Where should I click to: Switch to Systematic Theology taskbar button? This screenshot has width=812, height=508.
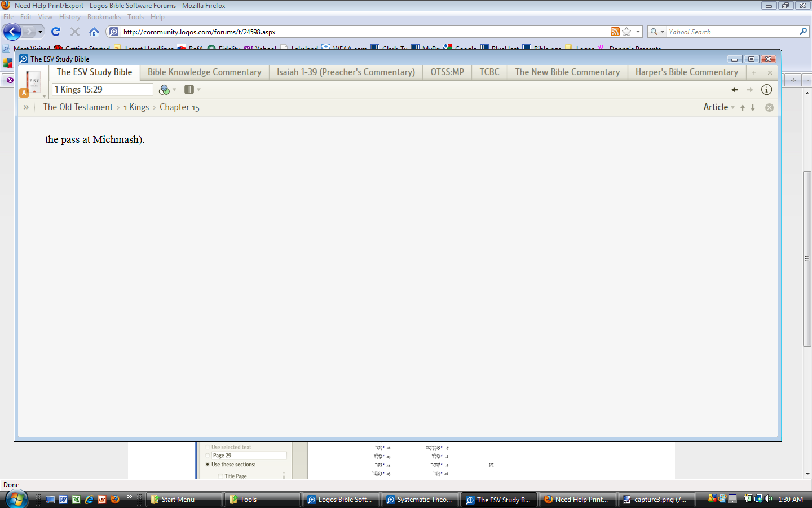pos(420,500)
